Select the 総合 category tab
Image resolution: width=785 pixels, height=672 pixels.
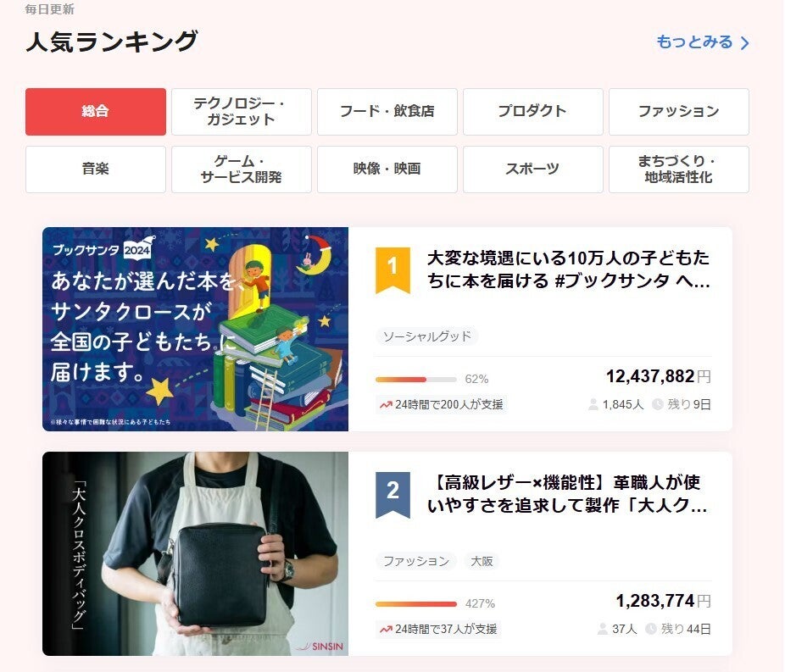point(96,112)
